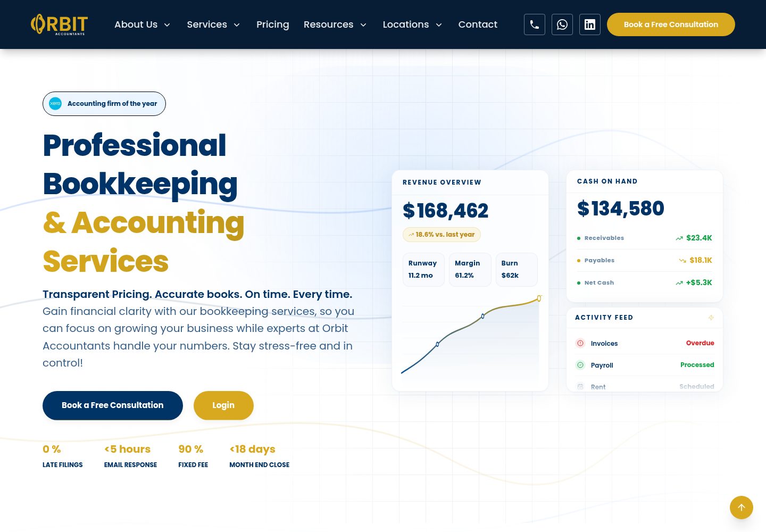Click the navy Book a Free Consultation button
This screenshot has width=766, height=532.
click(113, 405)
